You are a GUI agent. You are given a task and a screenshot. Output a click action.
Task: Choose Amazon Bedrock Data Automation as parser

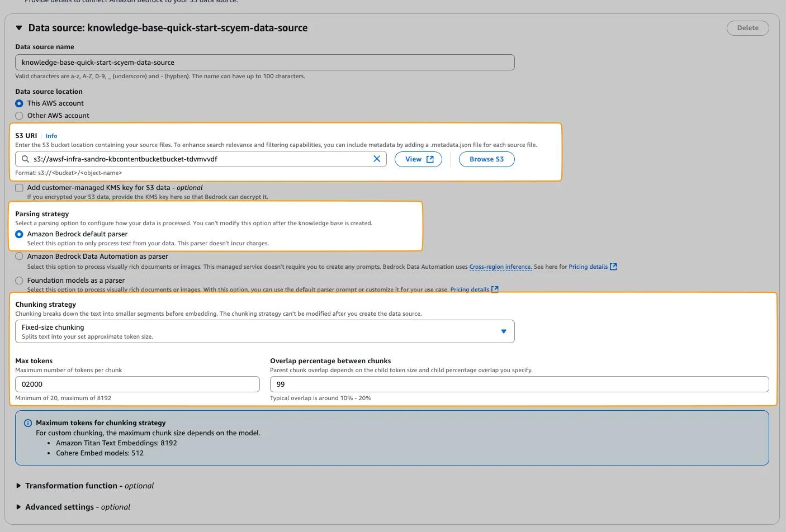[x=19, y=256]
